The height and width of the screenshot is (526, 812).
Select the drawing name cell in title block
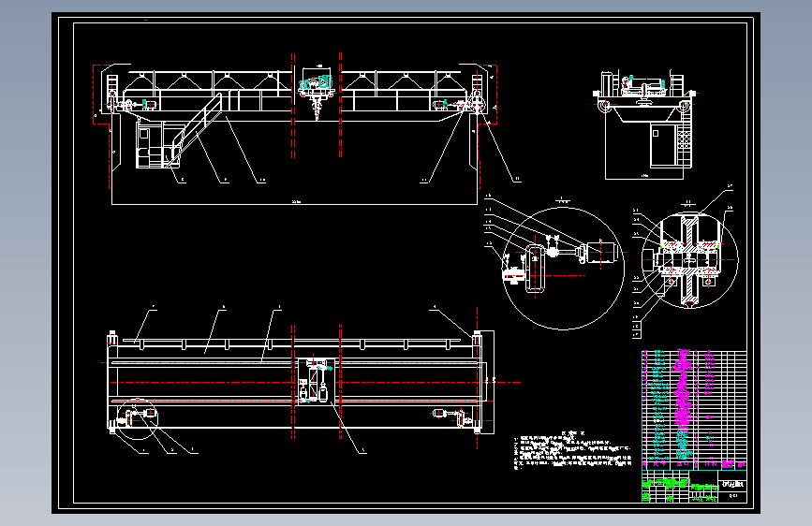coord(732,485)
